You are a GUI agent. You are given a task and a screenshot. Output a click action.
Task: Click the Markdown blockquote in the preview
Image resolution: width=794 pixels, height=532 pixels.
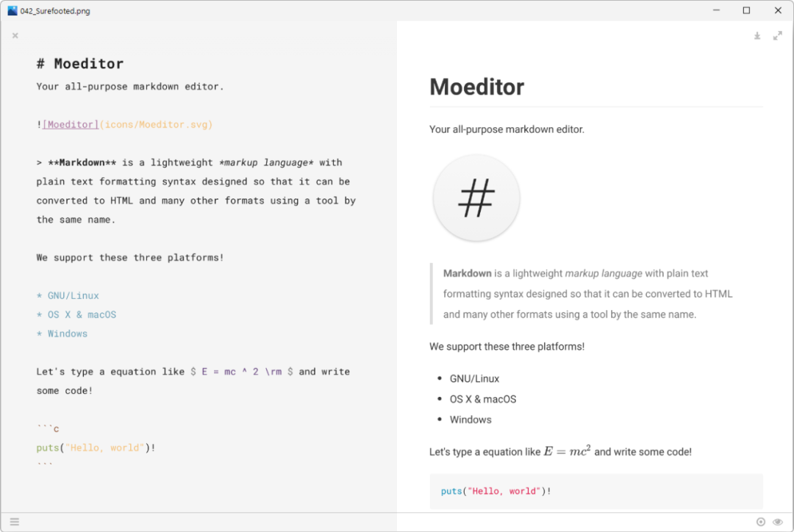[x=588, y=294]
